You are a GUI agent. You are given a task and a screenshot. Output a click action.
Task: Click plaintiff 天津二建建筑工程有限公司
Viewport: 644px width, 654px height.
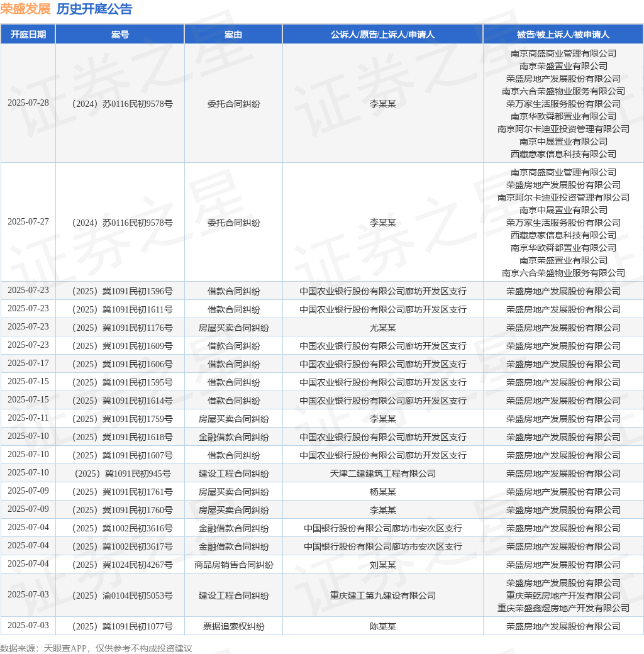(383, 474)
